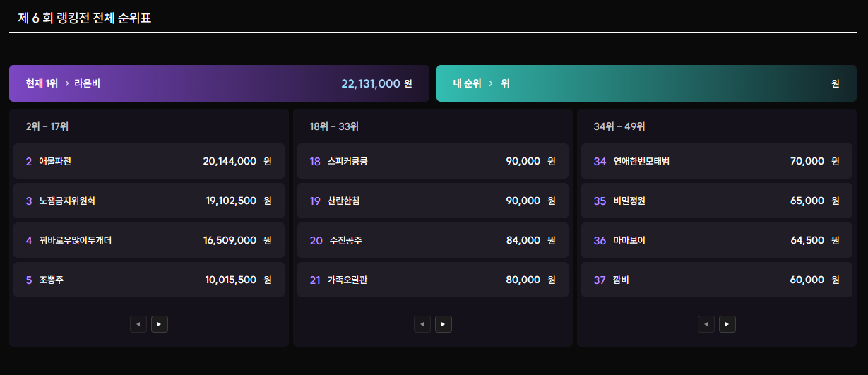This screenshot has height=375, width=868.
Task: Select rank 5 entry 조뽕주
Action: tap(148, 280)
